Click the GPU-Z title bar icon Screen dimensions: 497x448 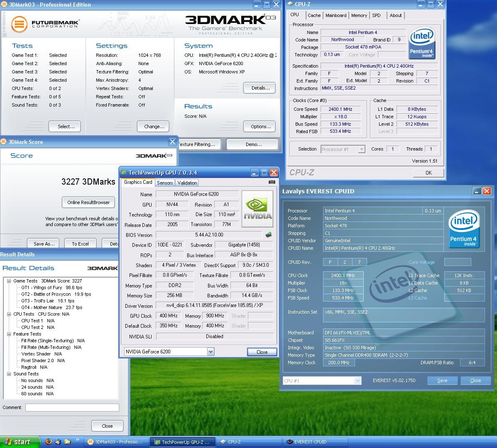pyautogui.click(x=124, y=172)
